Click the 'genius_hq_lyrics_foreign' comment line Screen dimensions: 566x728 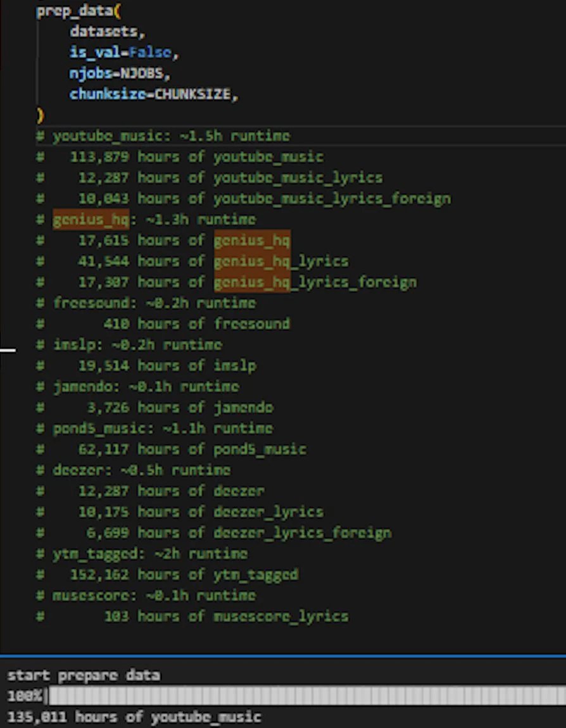[x=227, y=282]
